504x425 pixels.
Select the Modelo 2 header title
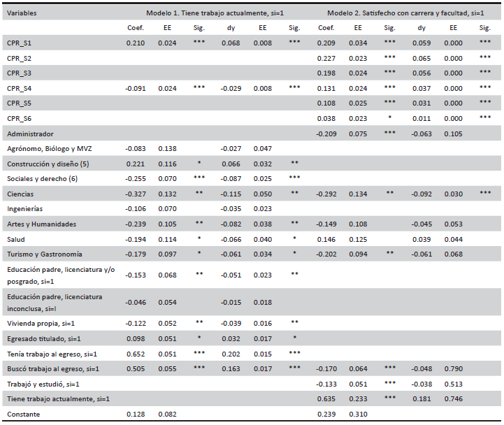[x=405, y=13]
